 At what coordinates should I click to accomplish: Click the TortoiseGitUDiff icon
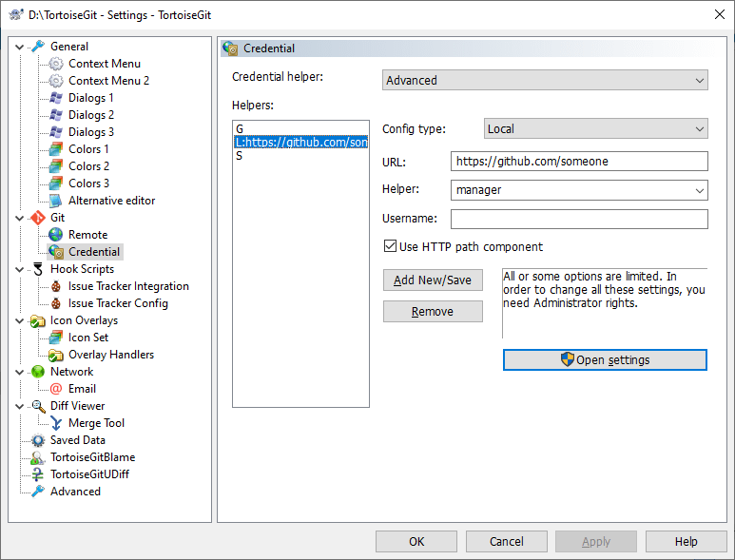[38, 474]
